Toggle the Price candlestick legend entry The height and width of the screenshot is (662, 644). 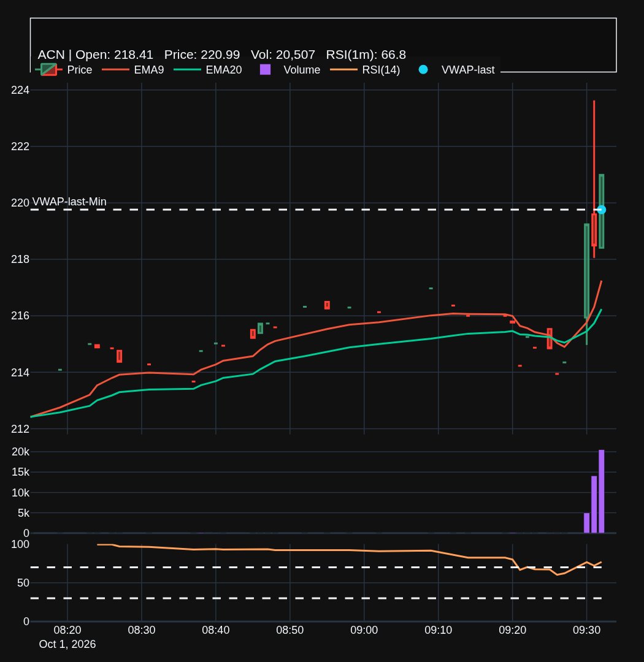tap(64, 70)
